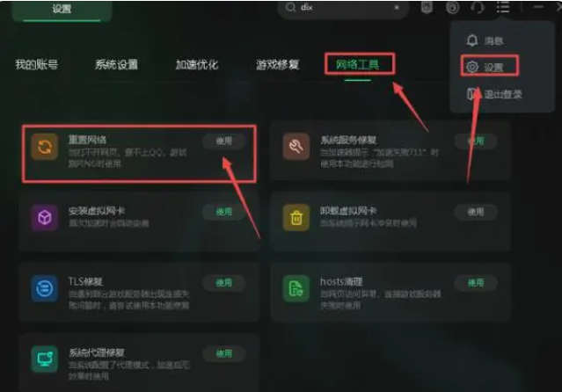Click 使用 button for hosts清理
562x392 pixels.
476,283
